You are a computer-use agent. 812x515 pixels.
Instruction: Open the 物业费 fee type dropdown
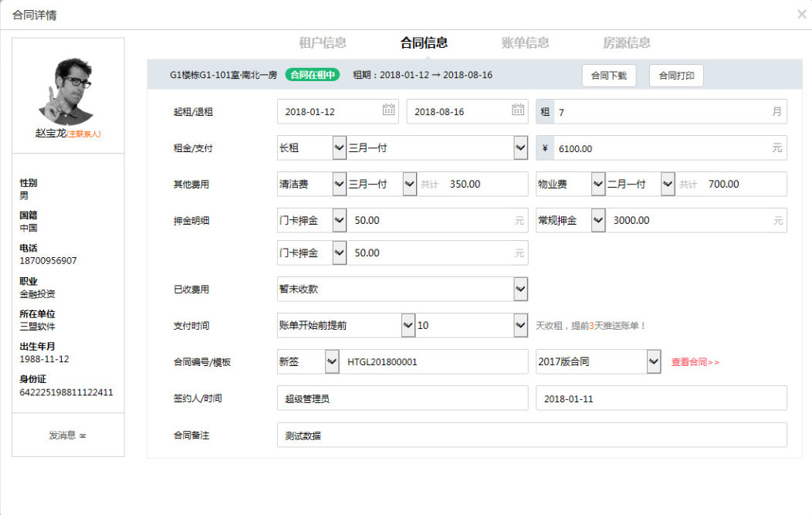tap(597, 184)
